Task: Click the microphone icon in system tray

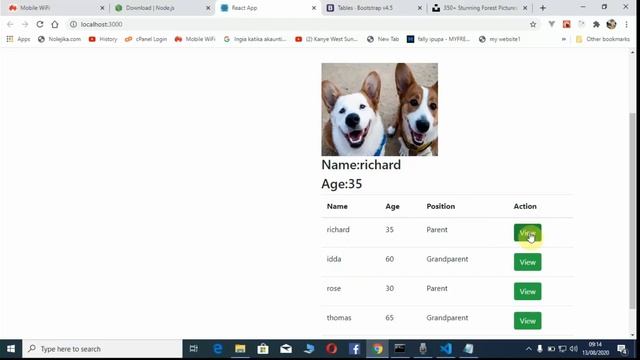Action: point(540,349)
